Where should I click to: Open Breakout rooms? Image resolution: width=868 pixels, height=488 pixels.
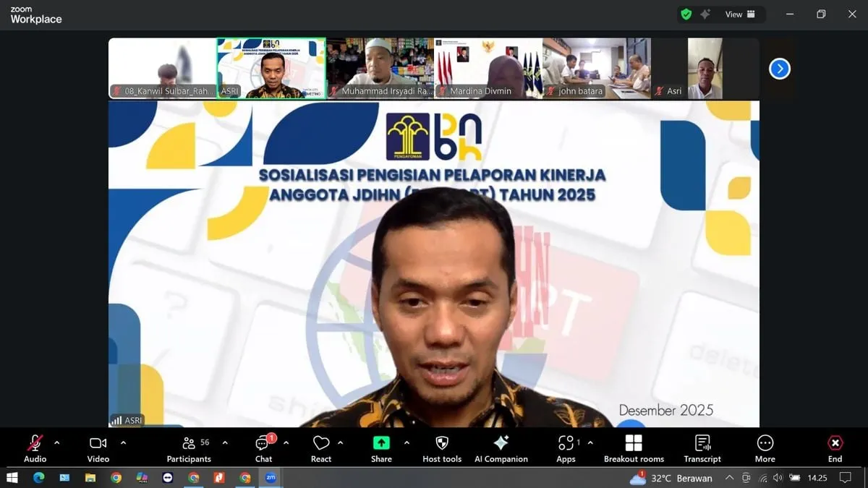tap(634, 448)
